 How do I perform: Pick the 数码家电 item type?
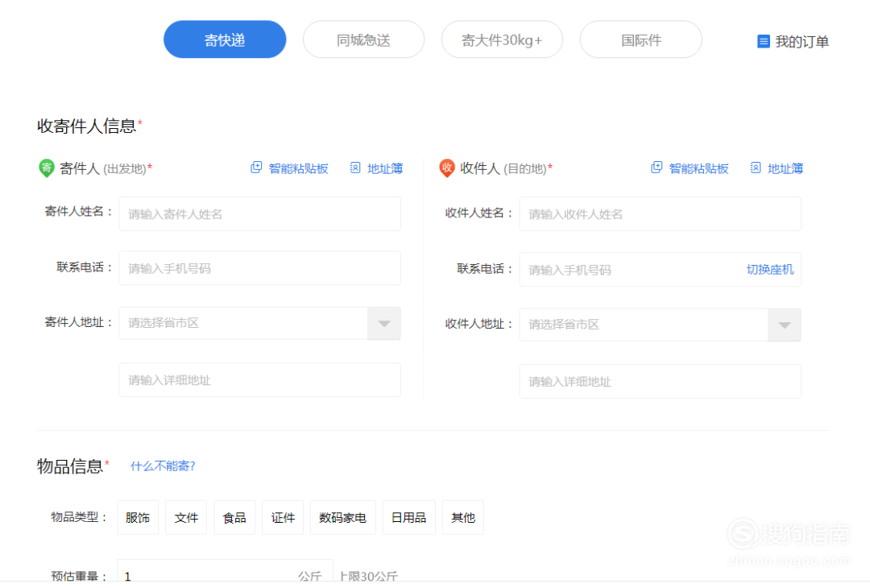pos(343,518)
